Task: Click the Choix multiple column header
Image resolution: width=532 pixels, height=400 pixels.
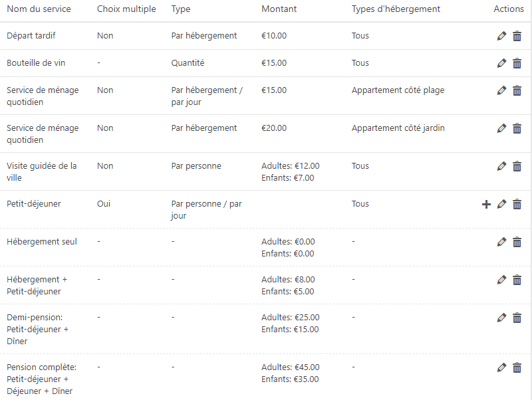Action: (x=126, y=9)
